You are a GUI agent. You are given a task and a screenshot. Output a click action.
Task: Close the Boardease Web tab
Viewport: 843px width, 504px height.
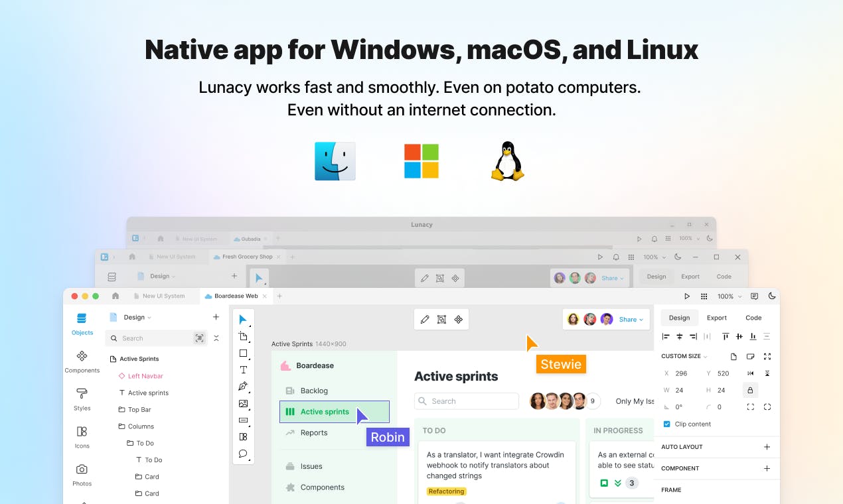click(x=265, y=296)
